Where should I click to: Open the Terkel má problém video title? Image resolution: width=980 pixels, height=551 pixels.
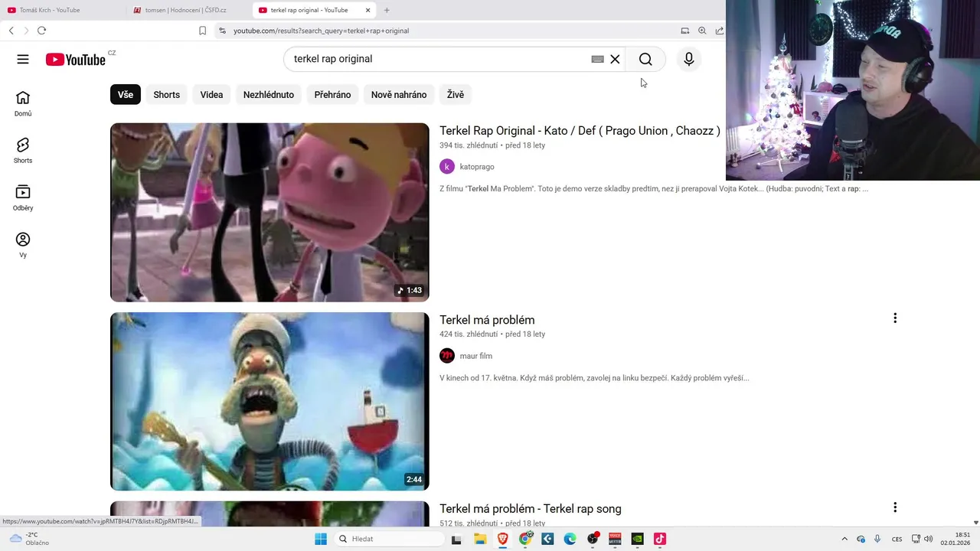(x=487, y=320)
